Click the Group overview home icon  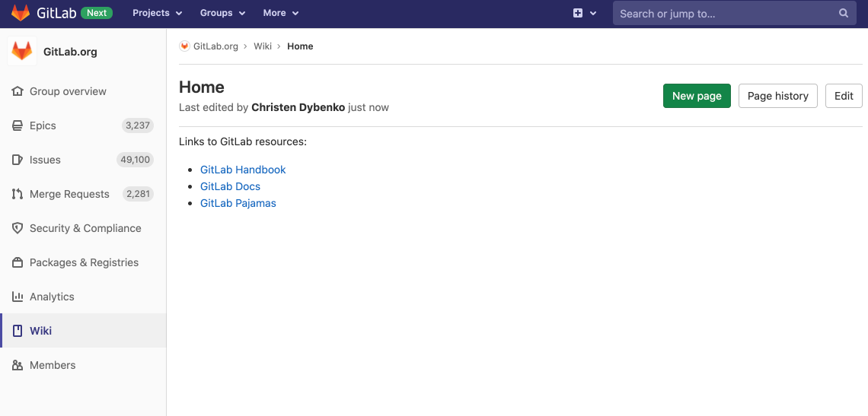tap(18, 91)
